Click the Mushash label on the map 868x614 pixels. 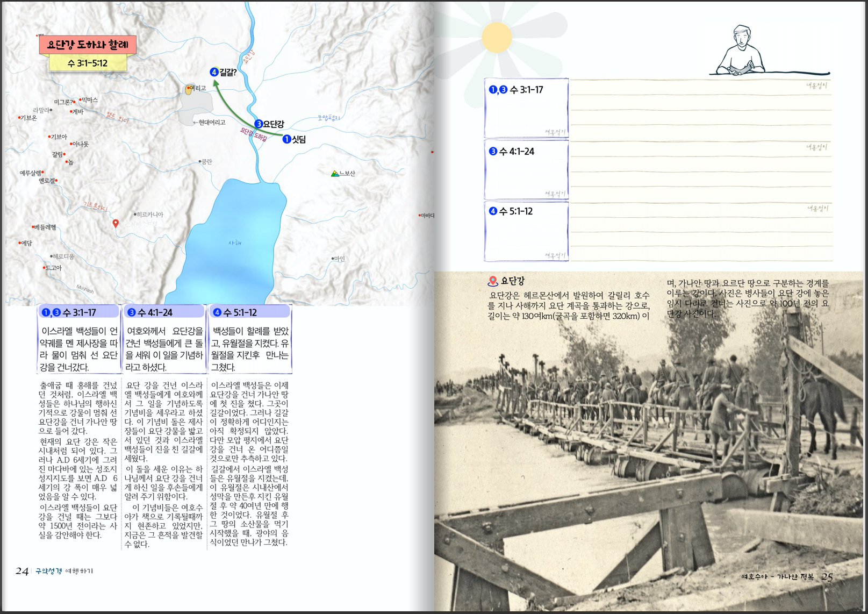coord(85,289)
